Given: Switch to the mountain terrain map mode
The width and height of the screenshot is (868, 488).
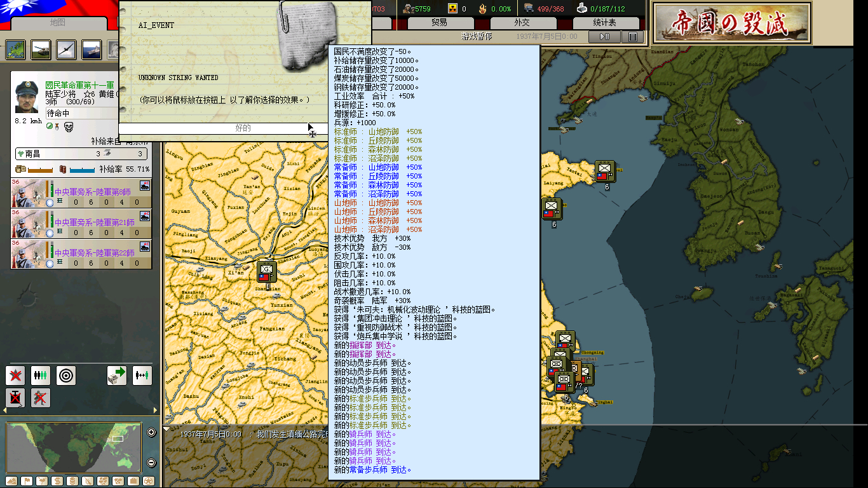Looking at the screenshot, I should pyautogui.click(x=11, y=481).
